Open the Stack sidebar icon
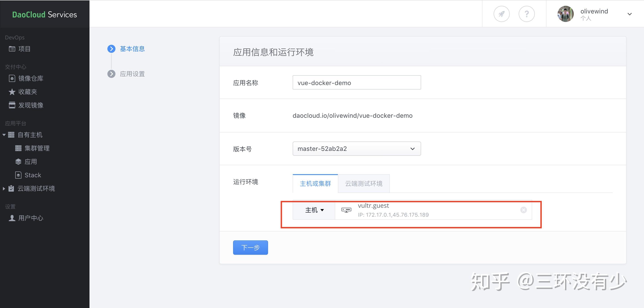Screen dimensions: 644x308 pyautogui.click(x=18, y=175)
